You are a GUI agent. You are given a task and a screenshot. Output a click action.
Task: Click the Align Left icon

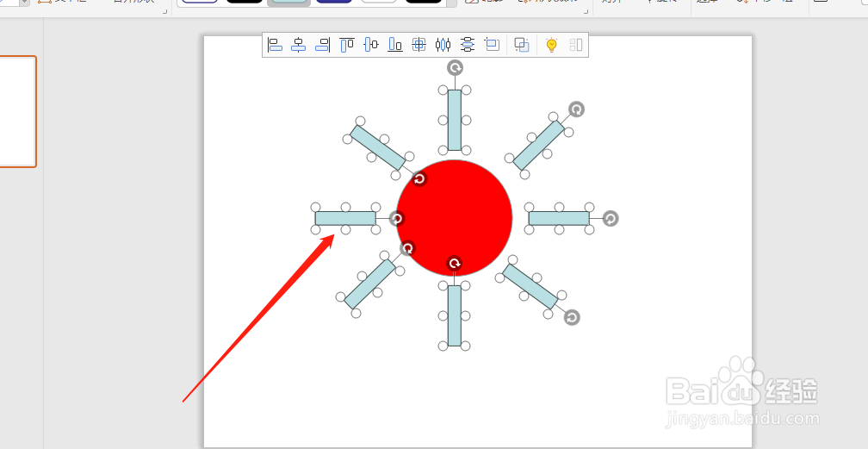pos(276,45)
